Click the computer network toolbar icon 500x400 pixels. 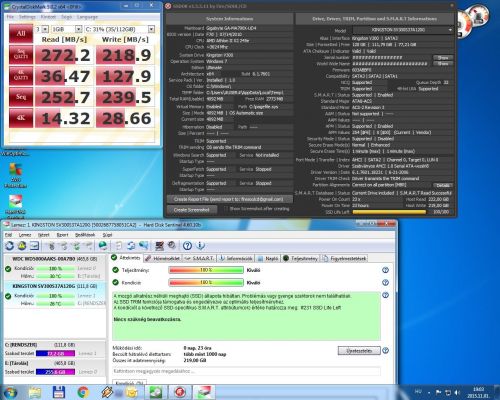coord(159,246)
